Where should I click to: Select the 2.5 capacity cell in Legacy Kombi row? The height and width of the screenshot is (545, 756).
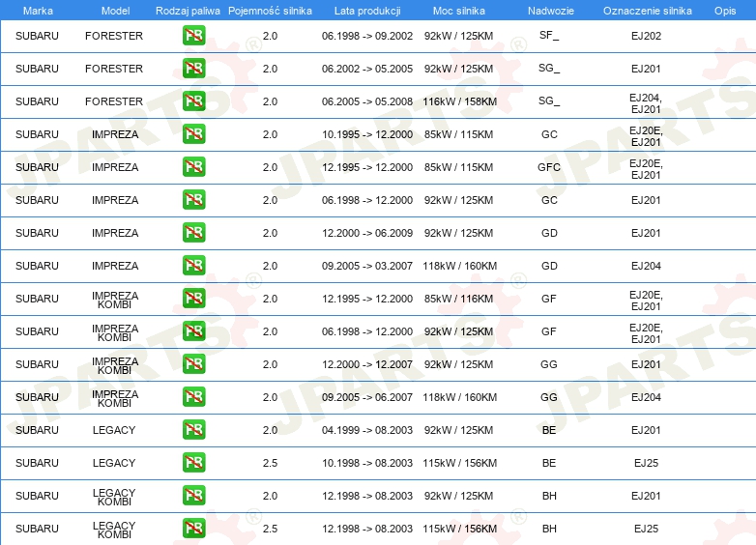[270, 529]
